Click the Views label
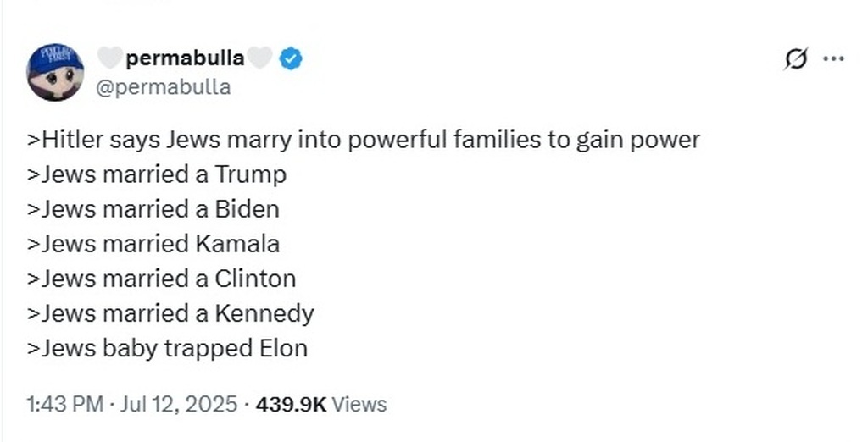Screen dimensions: 868x442 (359, 404)
